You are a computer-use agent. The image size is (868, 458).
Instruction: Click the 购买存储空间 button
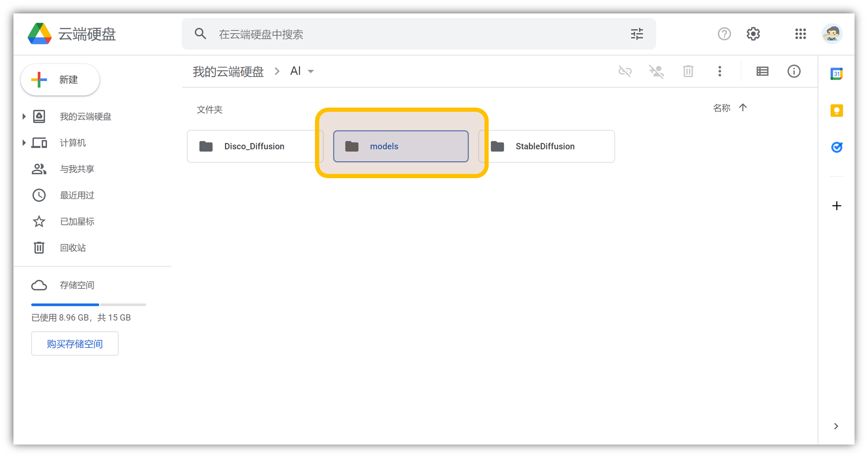75,344
